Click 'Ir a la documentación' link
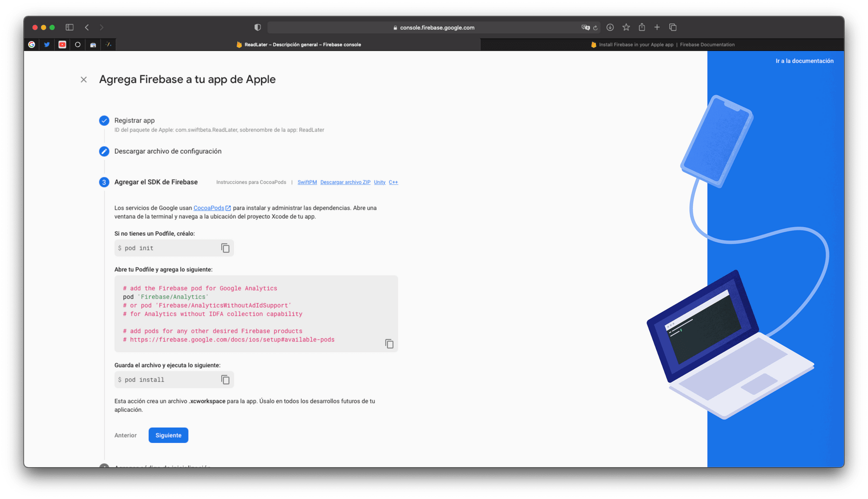Viewport: 868px width, 499px height. [x=805, y=61]
